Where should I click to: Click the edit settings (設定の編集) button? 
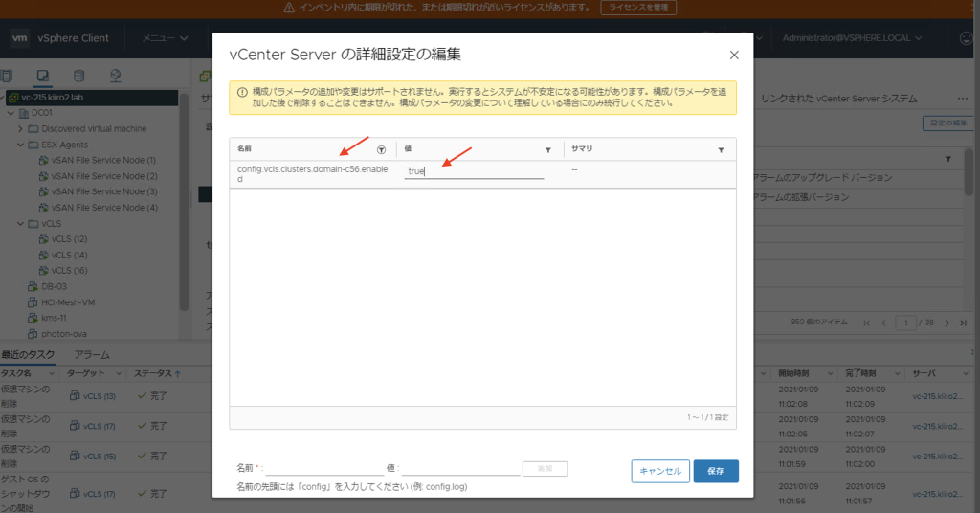(x=948, y=123)
